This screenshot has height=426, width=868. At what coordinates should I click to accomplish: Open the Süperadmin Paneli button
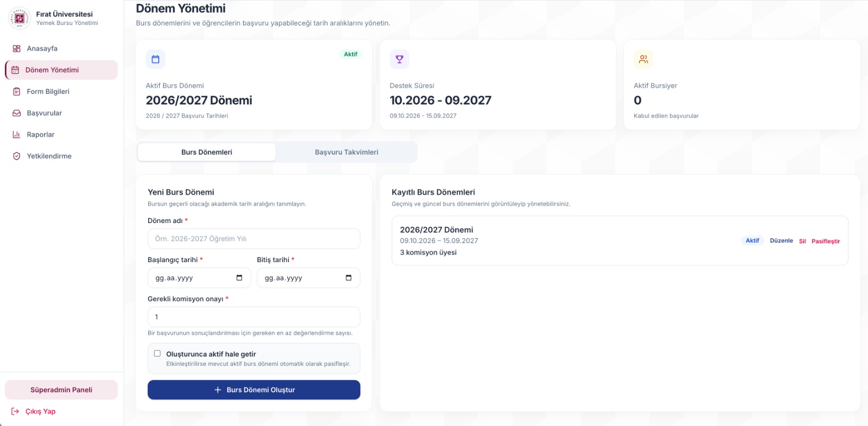click(61, 390)
